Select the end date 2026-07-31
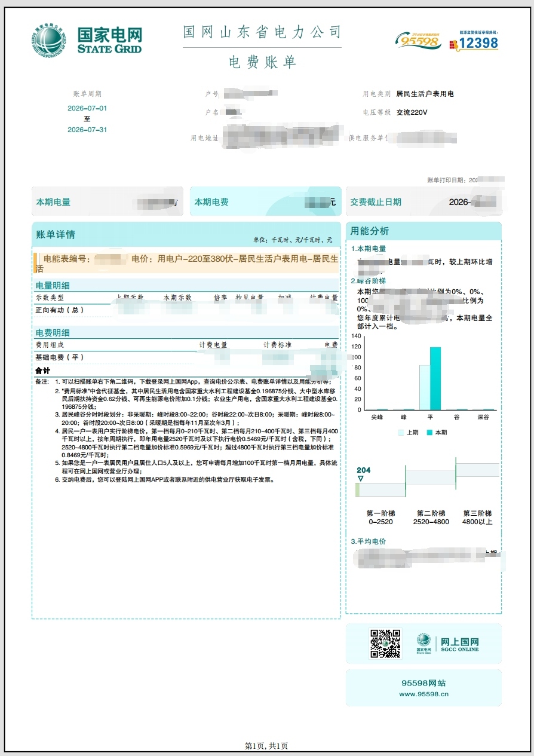Image resolution: width=534 pixels, height=756 pixels. click(x=87, y=130)
